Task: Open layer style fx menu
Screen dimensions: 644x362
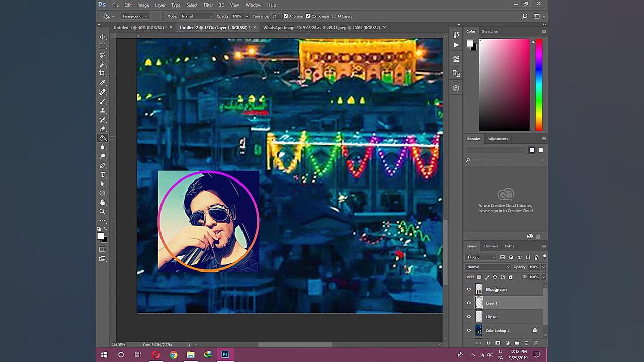Action: [x=488, y=343]
